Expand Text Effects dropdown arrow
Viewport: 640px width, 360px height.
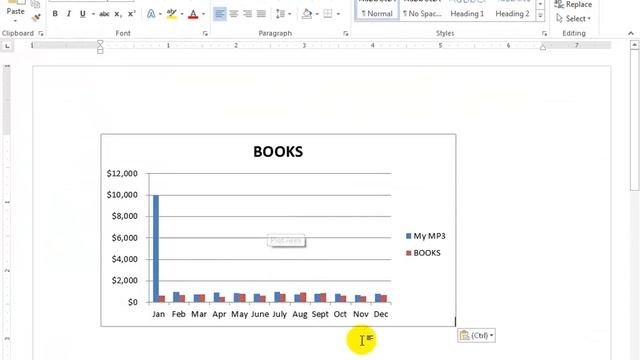(160, 14)
